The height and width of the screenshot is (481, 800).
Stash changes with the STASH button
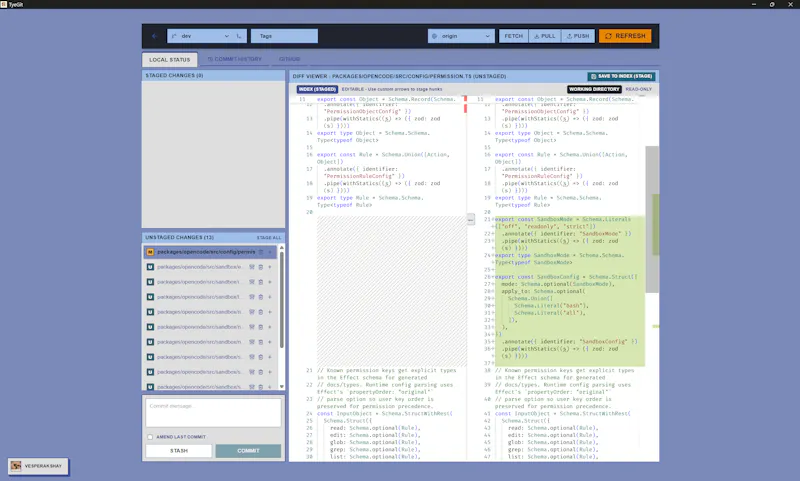[x=179, y=451]
